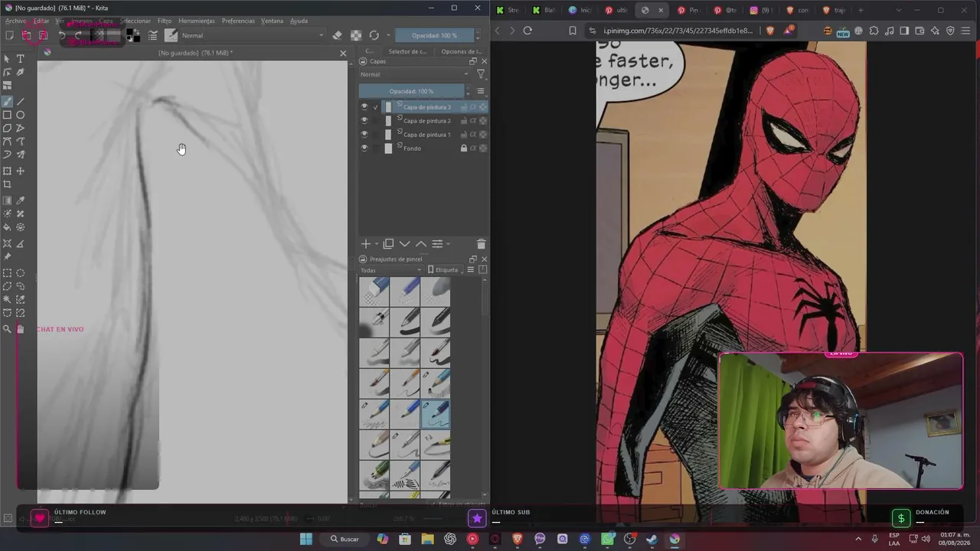Screen dimensions: 980x551
Task: Toggle alpha lock on Capa de pintura 3
Action: (482, 107)
